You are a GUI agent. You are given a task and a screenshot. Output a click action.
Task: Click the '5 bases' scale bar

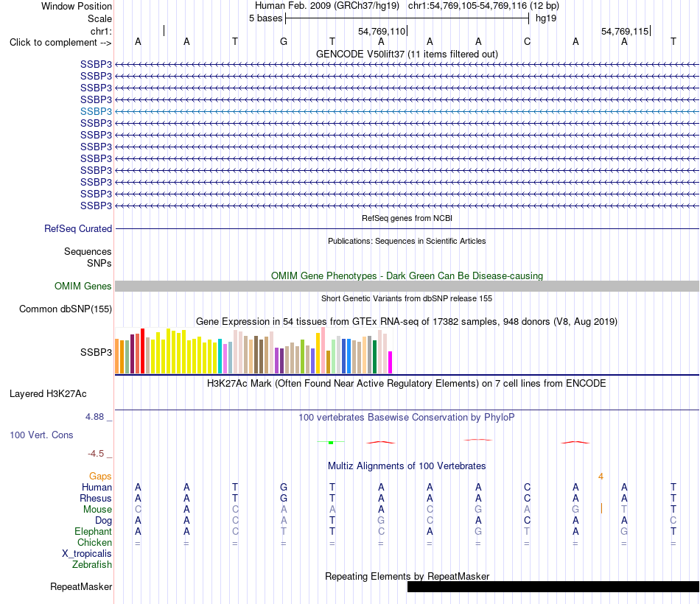pyautogui.click(x=407, y=18)
